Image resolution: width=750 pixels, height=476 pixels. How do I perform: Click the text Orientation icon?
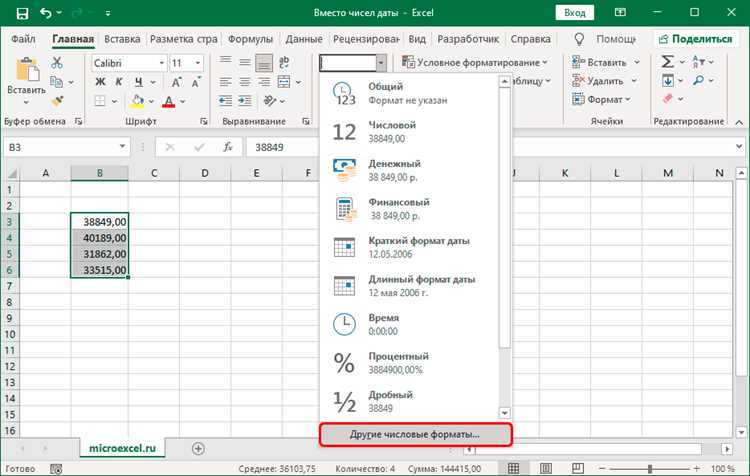coord(270,101)
